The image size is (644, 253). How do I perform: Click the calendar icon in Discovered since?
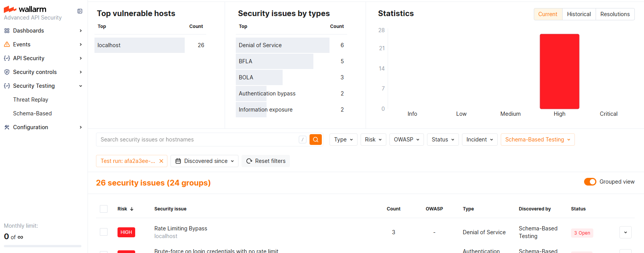(178, 161)
